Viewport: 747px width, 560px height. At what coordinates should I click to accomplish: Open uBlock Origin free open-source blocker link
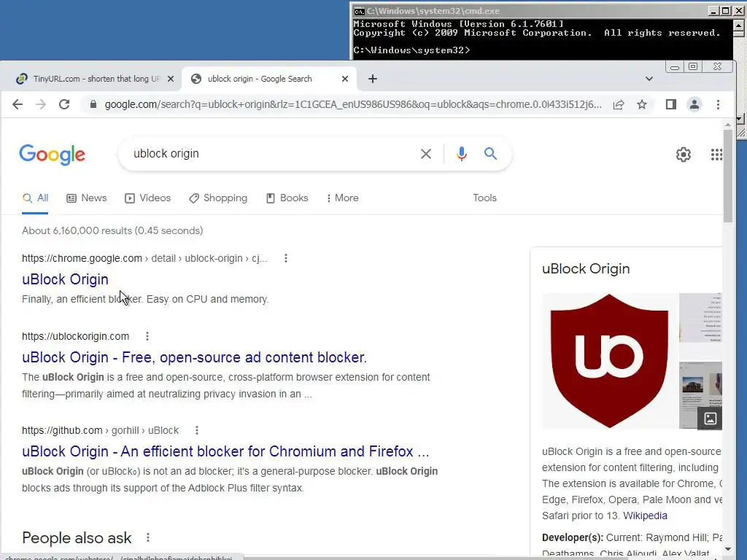click(194, 357)
